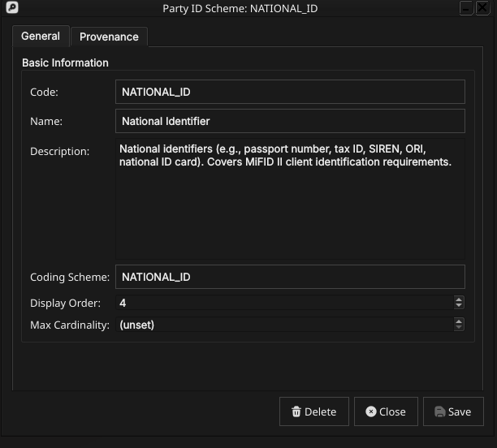Click the Display Order value field

[x=284, y=303]
